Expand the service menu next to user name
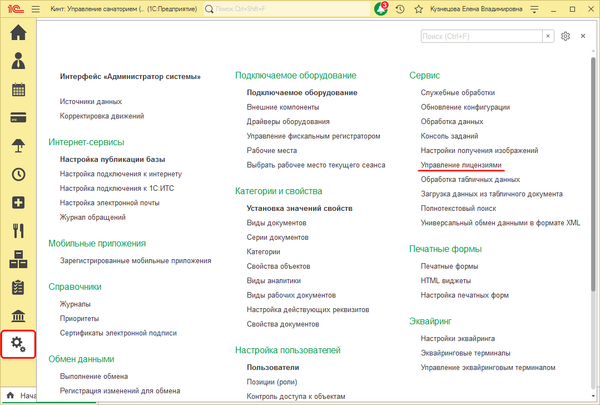The image size is (600, 405). point(534,9)
